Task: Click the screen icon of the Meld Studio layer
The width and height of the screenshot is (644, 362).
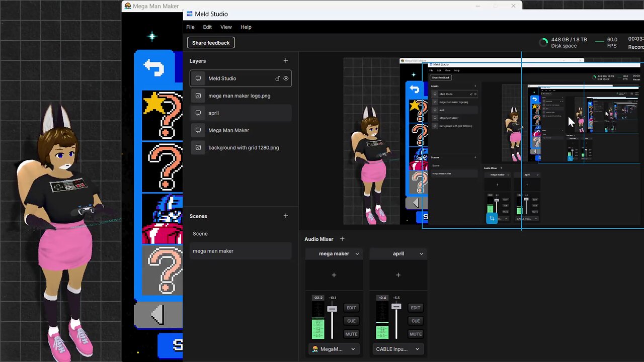Action: [198, 78]
